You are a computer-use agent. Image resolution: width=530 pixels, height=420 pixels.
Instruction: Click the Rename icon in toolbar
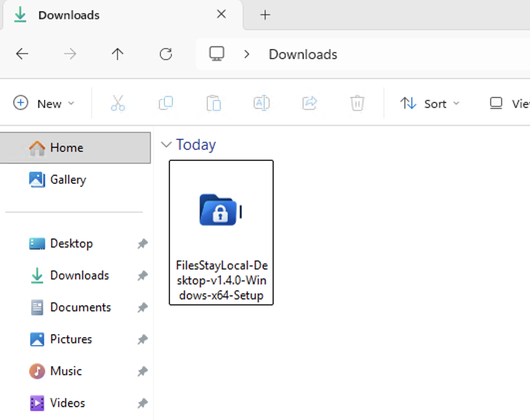tap(262, 103)
